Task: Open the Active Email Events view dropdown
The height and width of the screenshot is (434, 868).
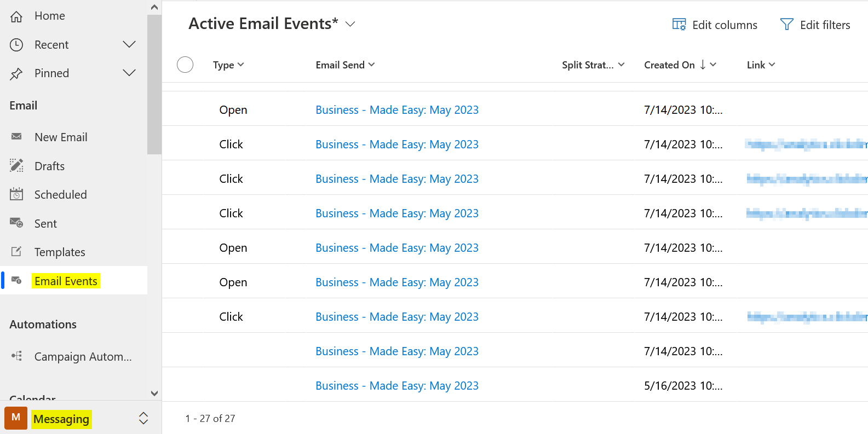Action: click(x=350, y=24)
